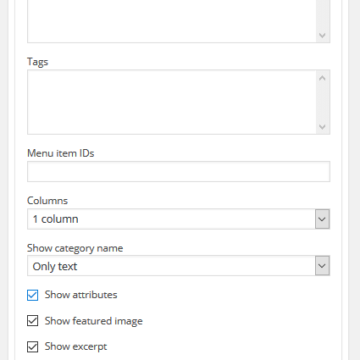Click the Show excerpt label text
Viewport: 360px width, 360px height.
pos(76,347)
